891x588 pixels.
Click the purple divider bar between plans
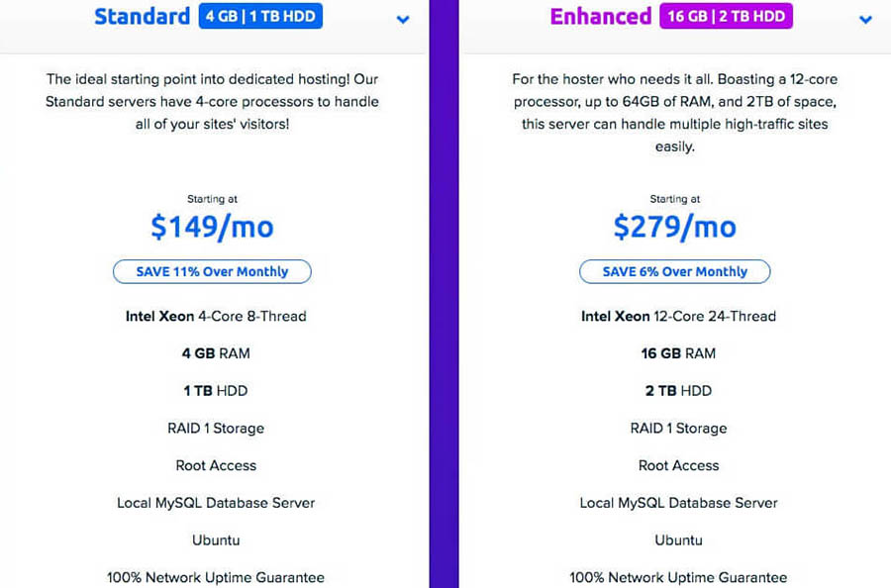[x=444, y=297]
